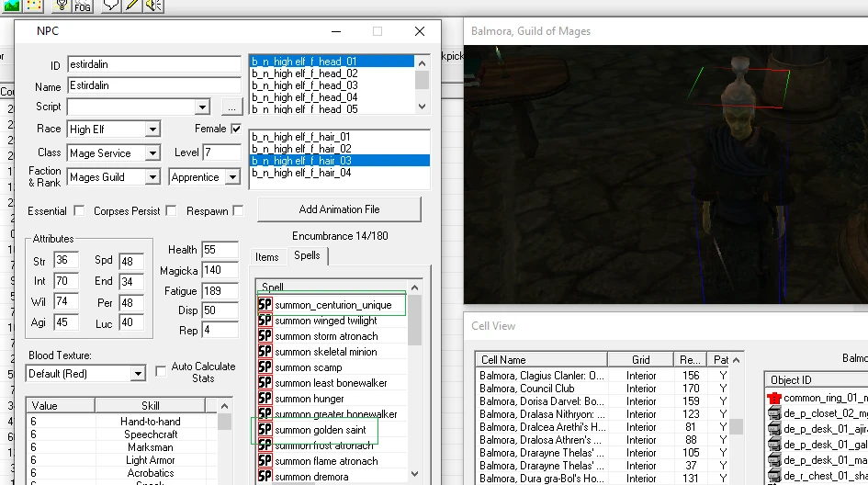Toggle the FOG toolbar button
The width and height of the screenshot is (868, 485).
coord(83,6)
